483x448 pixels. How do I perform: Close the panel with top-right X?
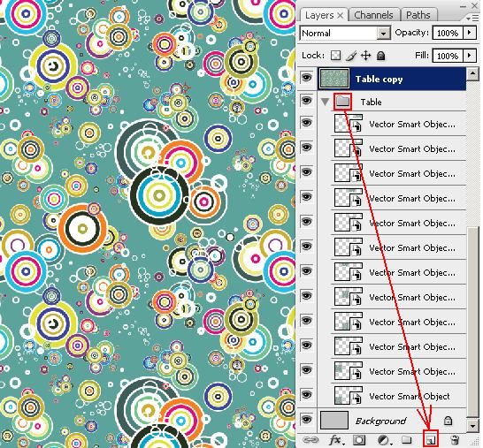[475, 5]
